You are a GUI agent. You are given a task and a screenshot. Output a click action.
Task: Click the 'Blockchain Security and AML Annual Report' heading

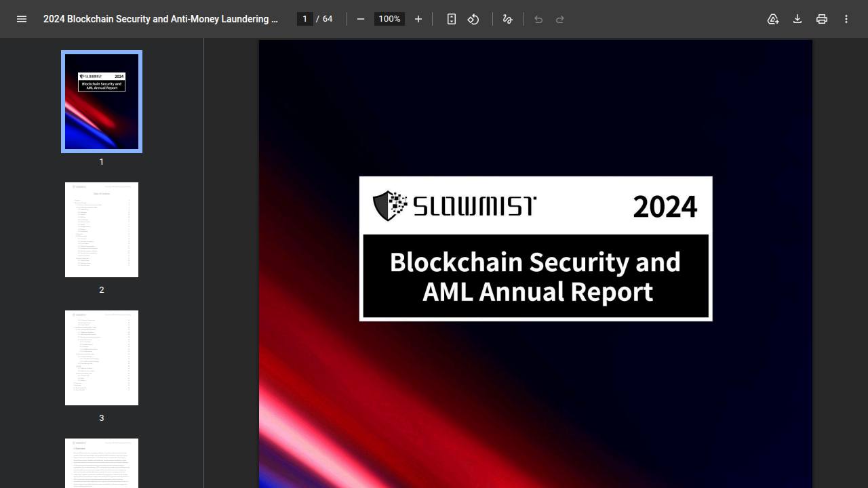(x=536, y=277)
